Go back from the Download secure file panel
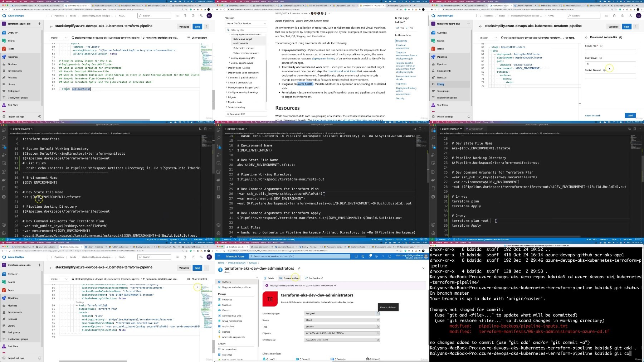Image resolution: width=644 pixels, height=362 pixels. 586,37
